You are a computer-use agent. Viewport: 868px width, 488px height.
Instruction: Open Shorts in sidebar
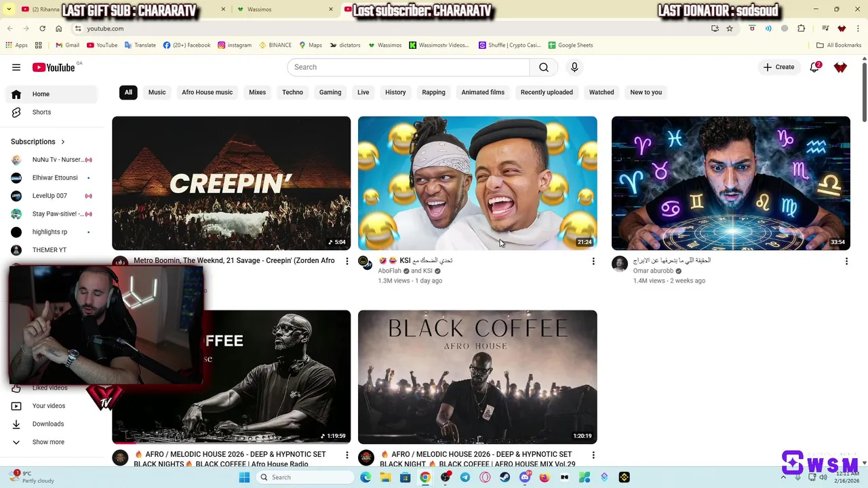pyautogui.click(x=52, y=112)
